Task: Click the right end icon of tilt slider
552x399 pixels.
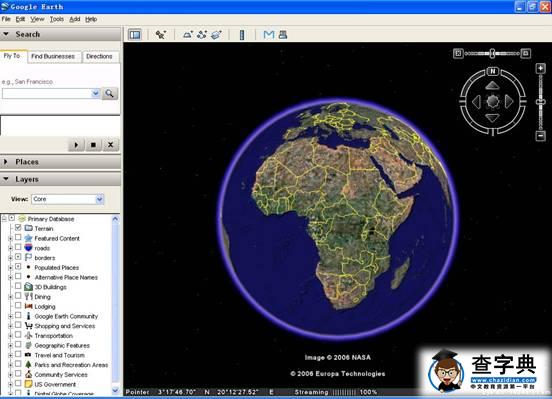Action: click(x=526, y=54)
